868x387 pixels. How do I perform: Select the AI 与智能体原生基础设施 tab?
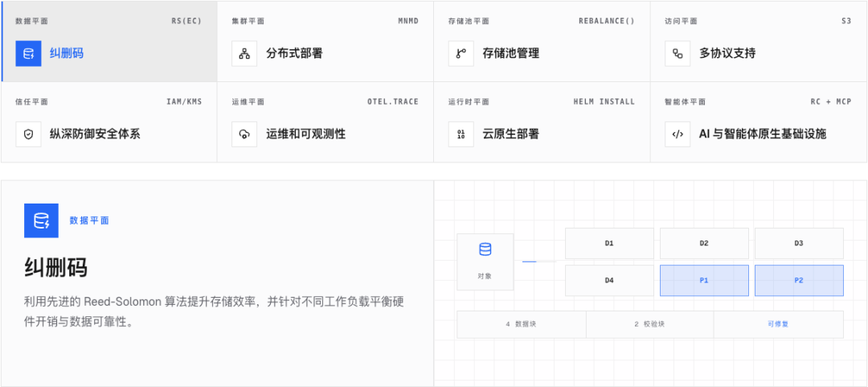759,122
